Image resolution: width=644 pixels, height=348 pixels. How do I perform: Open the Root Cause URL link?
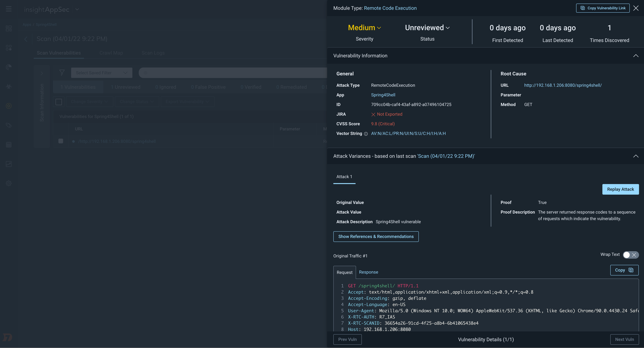(x=563, y=85)
